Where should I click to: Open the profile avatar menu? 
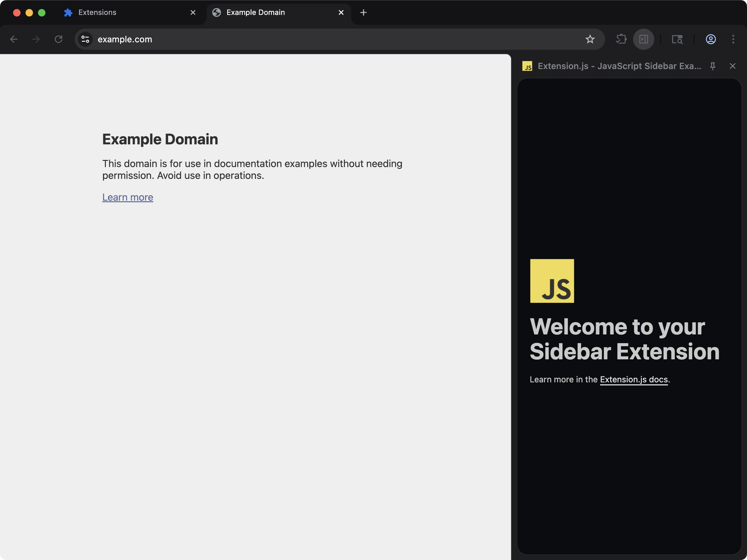711,39
